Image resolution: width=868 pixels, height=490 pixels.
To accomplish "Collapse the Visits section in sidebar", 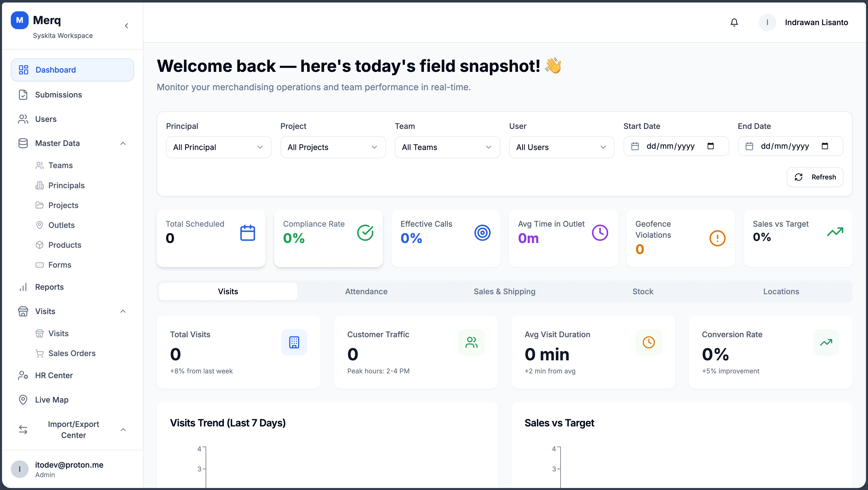I will click(123, 311).
